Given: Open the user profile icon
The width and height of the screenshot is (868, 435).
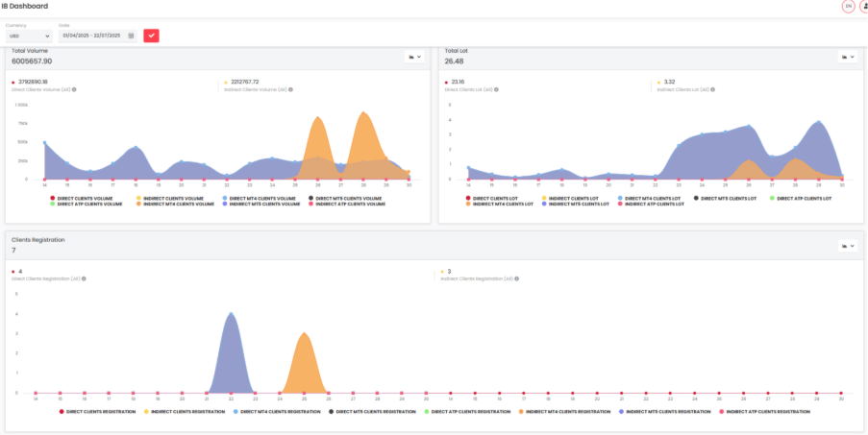Looking at the screenshot, I should pyautogui.click(x=863, y=6).
